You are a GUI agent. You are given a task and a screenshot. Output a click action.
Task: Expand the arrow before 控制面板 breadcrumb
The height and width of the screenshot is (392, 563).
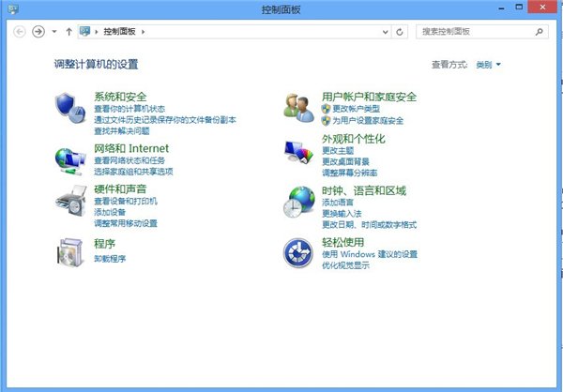97,32
